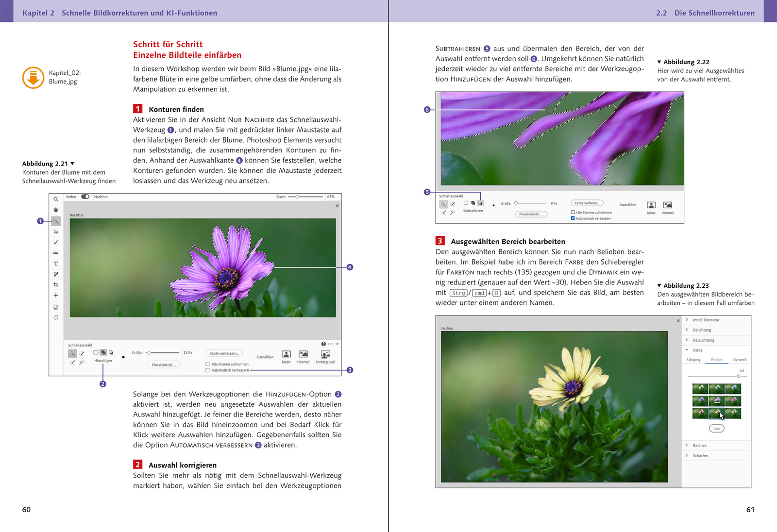This screenshot has height=532, width=777.
Task: Click the Hintergrund select icon
Action: [x=325, y=354]
